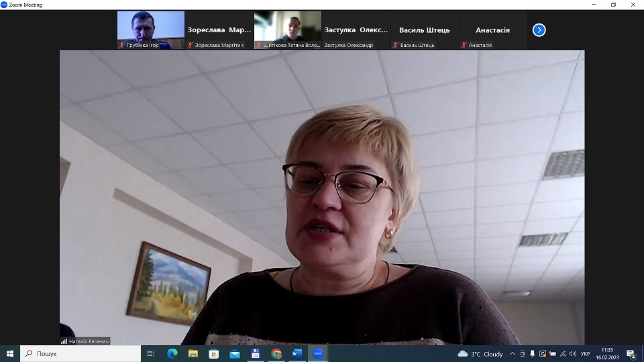Open notification center with 4 notifications
The height and width of the screenshot is (362, 644).
point(632,354)
